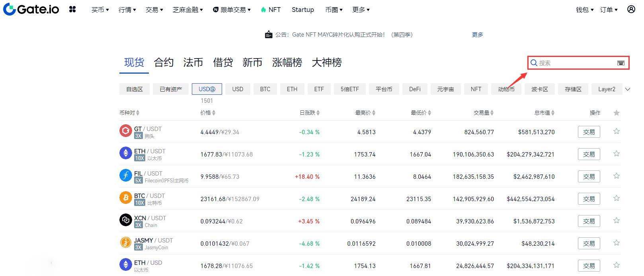Click the virtual keyboard icon in search box
The width and height of the screenshot is (644, 276).
(x=621, y=63)
